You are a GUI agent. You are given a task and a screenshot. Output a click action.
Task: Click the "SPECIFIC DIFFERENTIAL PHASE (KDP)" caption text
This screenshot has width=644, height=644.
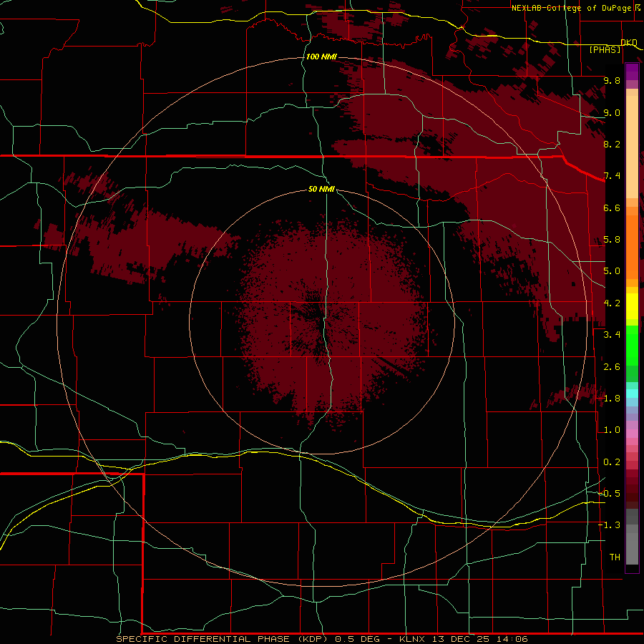222,639
